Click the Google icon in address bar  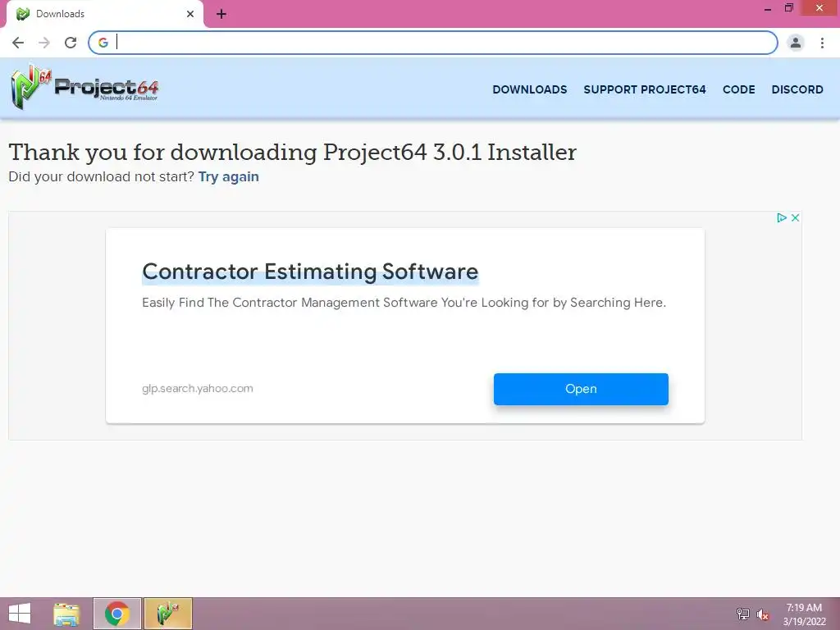103,43
